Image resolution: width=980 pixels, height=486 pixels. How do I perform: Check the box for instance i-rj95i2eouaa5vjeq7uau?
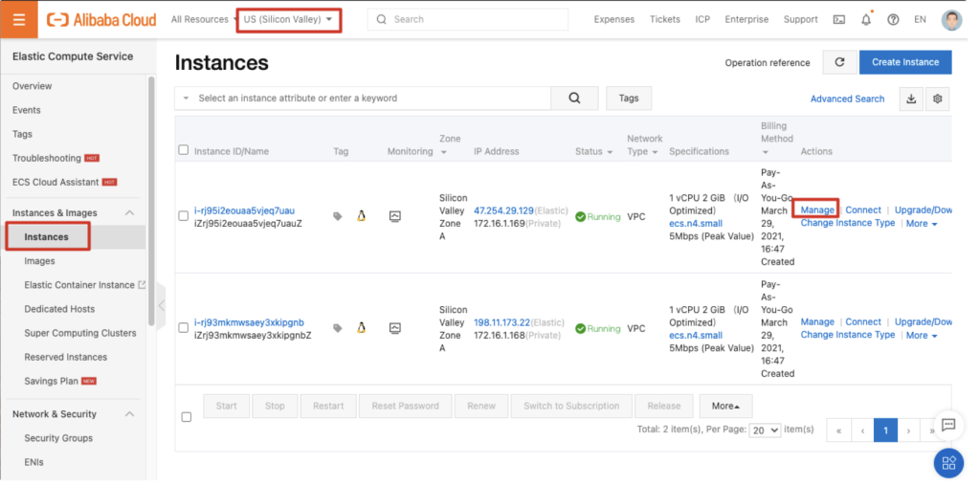pyautogui.click(x=183, y=216)
